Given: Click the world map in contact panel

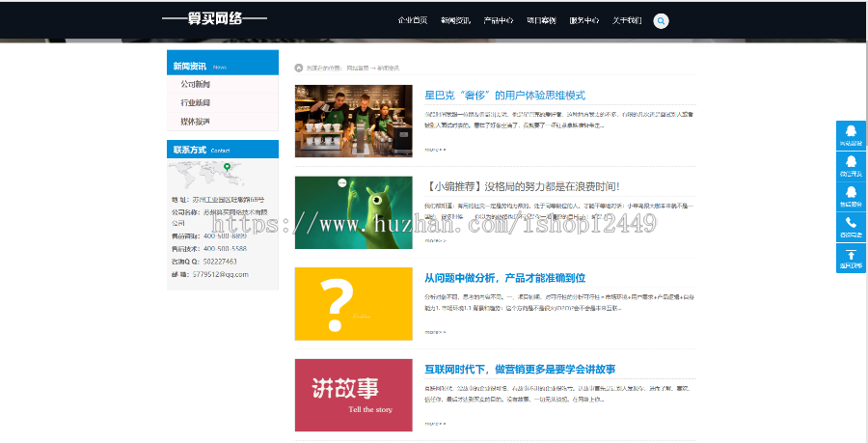Looking at the screenshot, I should coord(206,175).
